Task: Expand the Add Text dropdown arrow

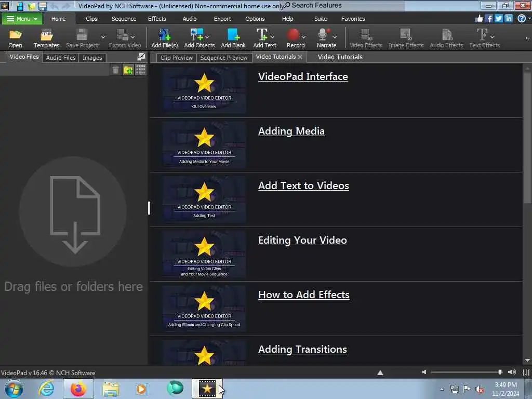Action: [x=272, y=37]
